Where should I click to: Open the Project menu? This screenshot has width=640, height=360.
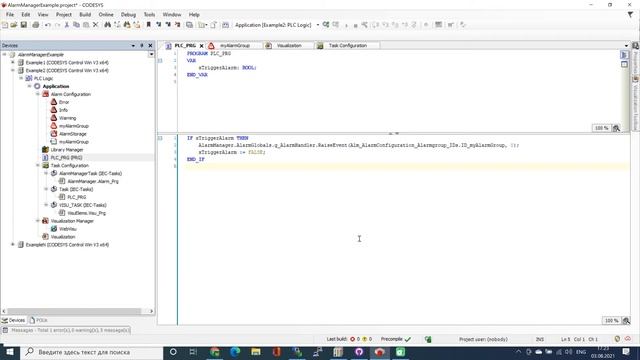64,15
